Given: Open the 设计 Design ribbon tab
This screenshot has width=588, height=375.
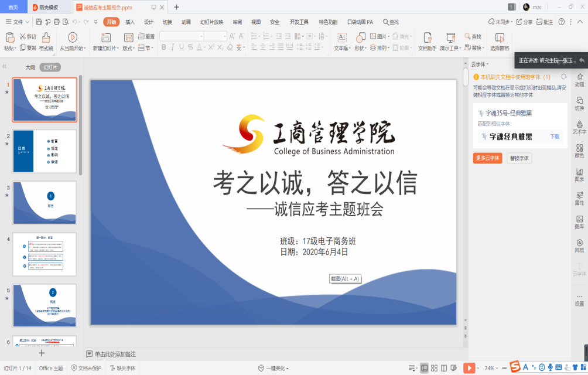Looking at the screenshot, I should click(149, 22).
